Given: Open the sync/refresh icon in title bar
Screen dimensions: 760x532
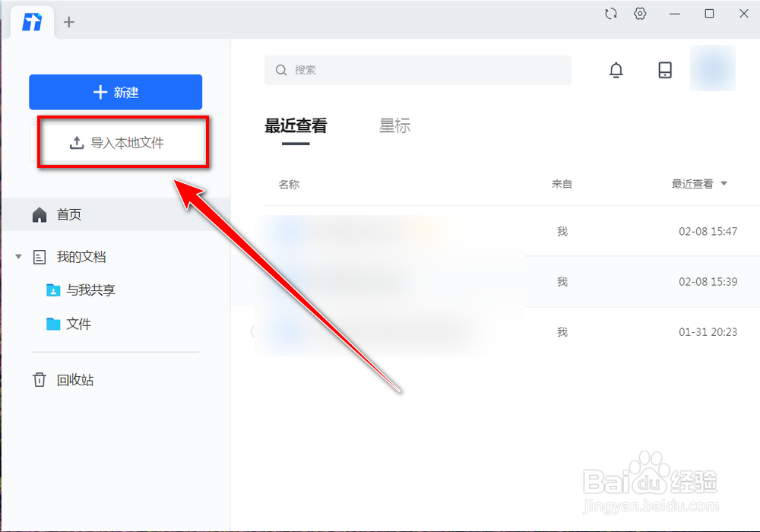Looking at the screenshot, I should point(611,13).
